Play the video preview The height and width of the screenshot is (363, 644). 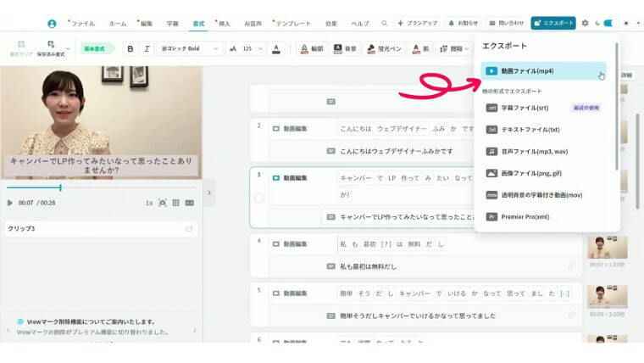(x=10, y=203)
